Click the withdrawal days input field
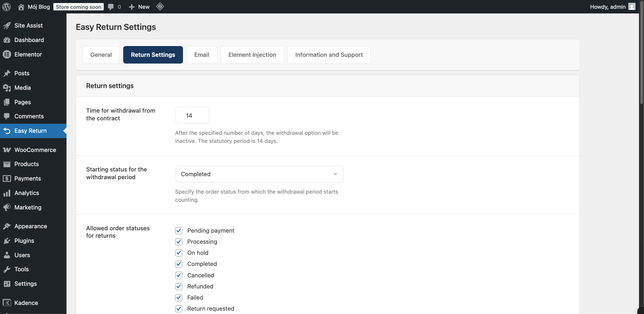The image size is (644, 314). click(x=192, y=115)
